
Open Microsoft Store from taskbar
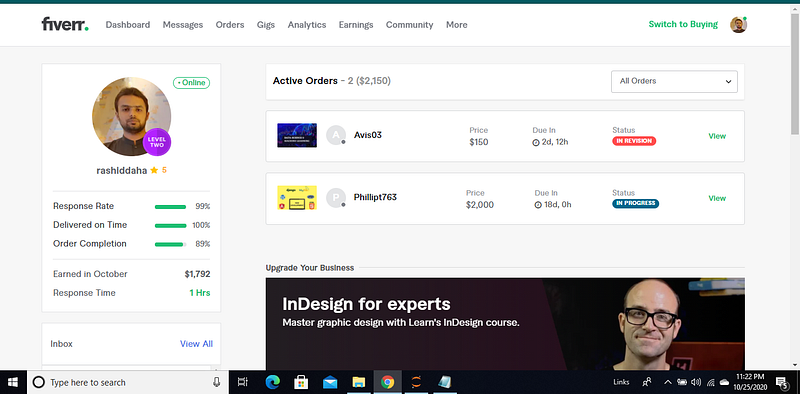click(x=301, y=382)
